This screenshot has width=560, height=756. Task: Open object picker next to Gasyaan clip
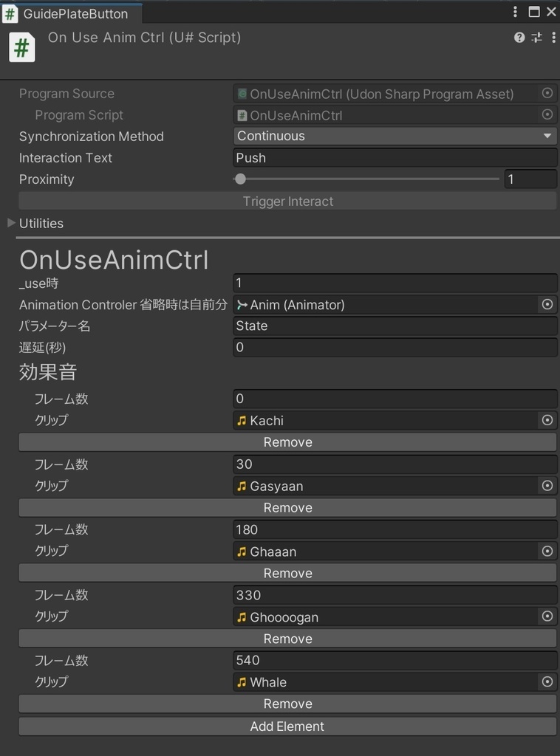point(547,486)
